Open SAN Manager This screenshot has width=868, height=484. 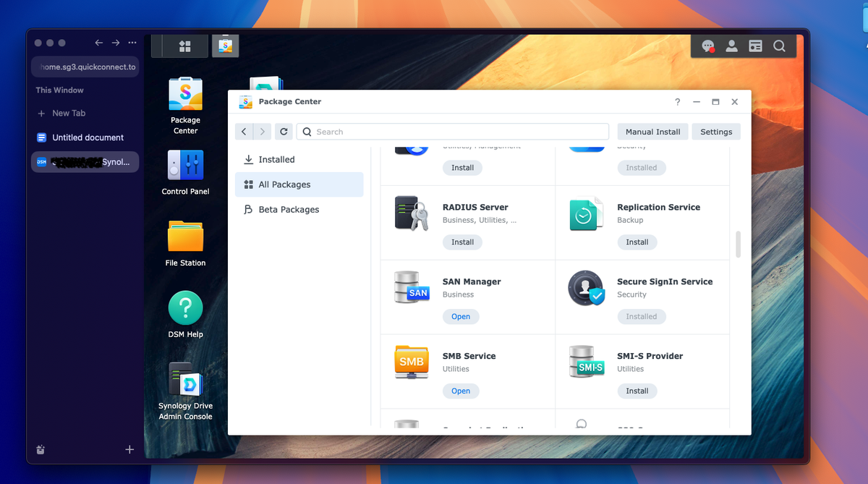[461, 316]
